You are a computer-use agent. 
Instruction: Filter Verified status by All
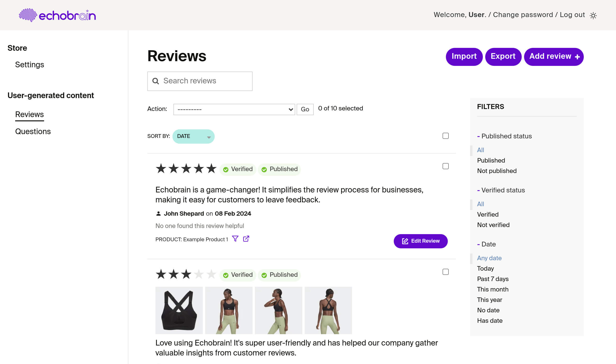pos(480,204)
